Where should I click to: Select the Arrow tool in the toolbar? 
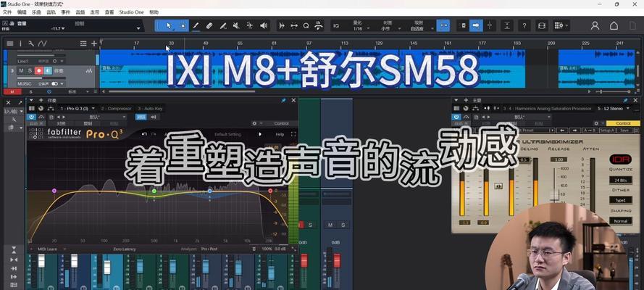click(168, 25)
